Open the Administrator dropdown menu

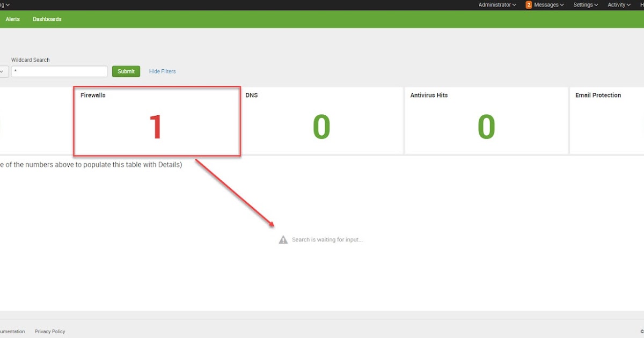tap(496, 5)
